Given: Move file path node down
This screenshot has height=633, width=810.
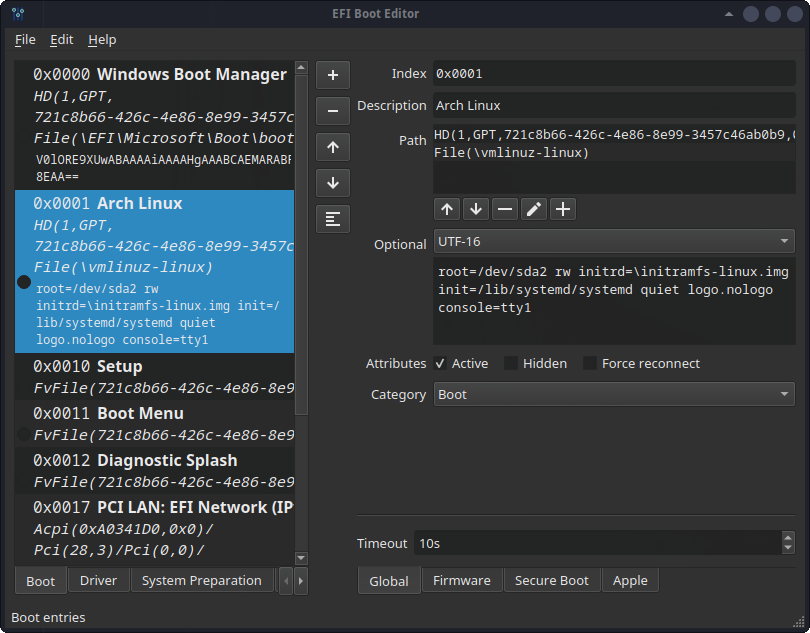Looking at the screenshot, I should pos(476,209).
